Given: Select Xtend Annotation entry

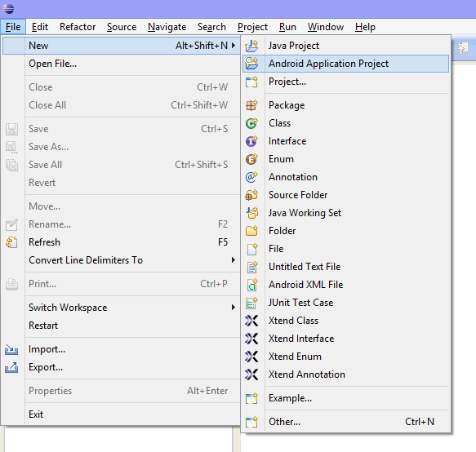Looking at the screenshot, I should pos(345,374).
